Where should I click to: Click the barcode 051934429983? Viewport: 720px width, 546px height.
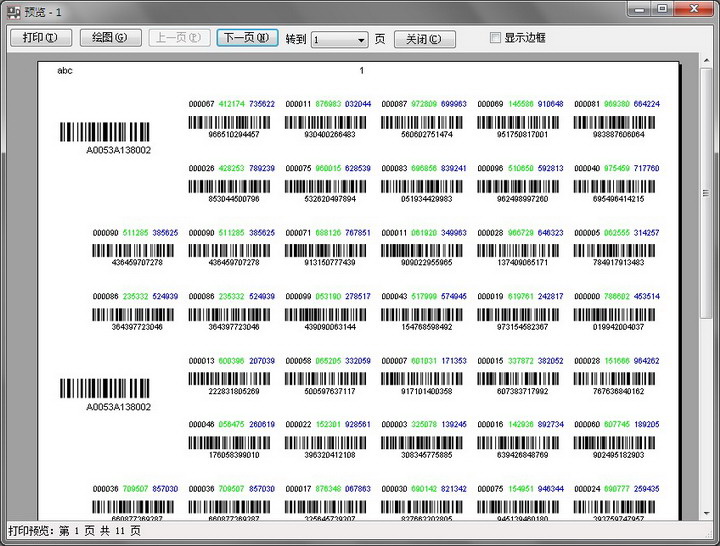[x=422, y=186]
